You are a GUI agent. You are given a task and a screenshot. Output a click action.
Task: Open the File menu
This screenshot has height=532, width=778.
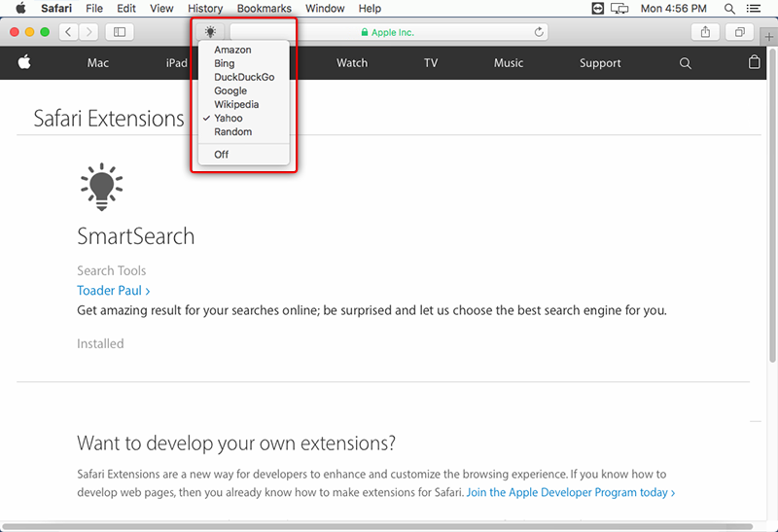93,9
